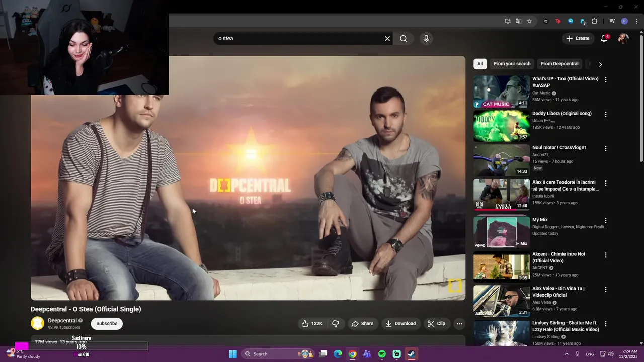Viewport: 644px width, 362px height.
Task: Open the extension with badge 7
Action: [583, 21]
